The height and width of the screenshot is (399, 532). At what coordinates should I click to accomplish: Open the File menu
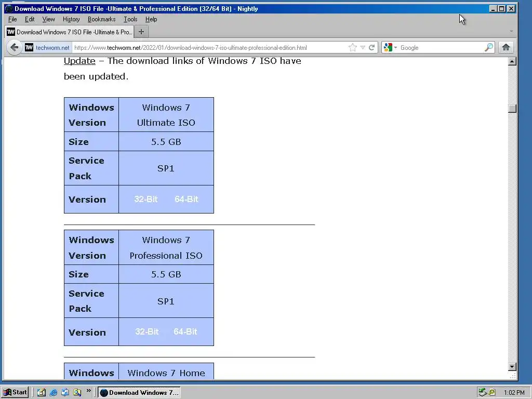tap(12, 19)
